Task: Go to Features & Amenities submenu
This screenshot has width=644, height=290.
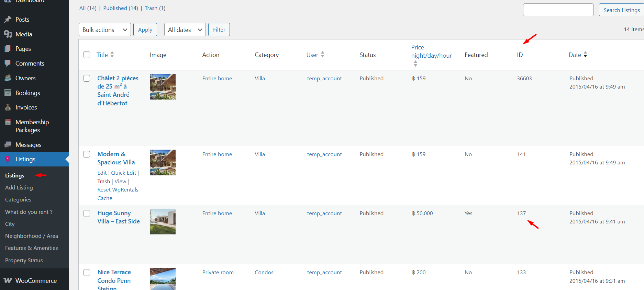Action: pyautogui.click(x=31, y=248)
